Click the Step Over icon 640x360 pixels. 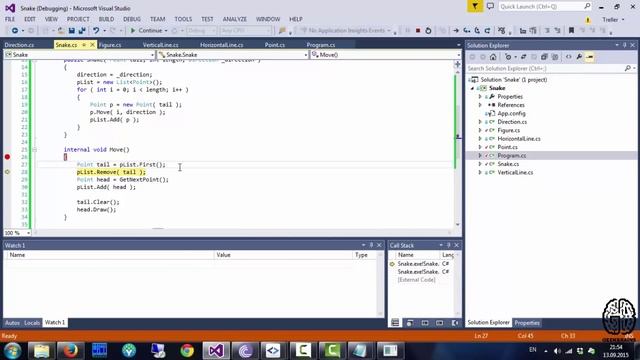point(477,31)
